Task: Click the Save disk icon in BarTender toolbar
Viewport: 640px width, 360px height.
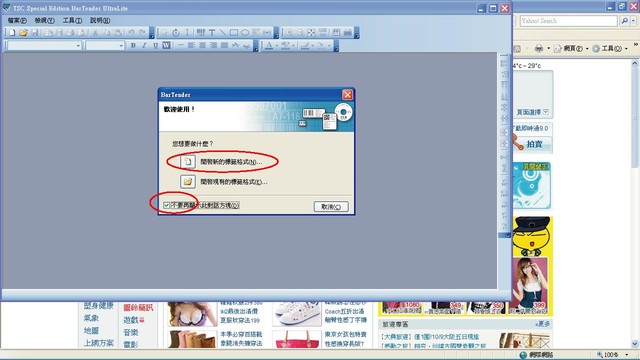Action: pos(35,33)
